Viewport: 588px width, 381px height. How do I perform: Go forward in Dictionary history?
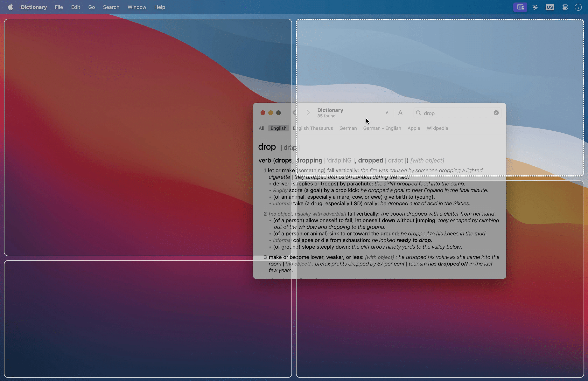(308, 113)
